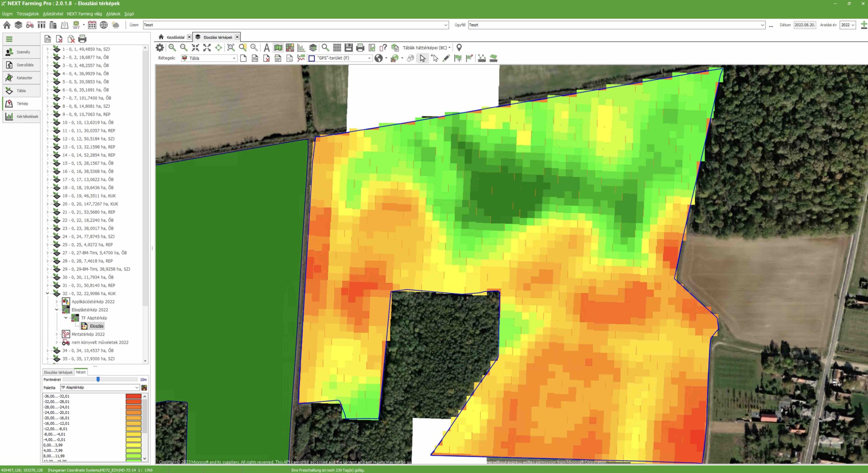Open the Törzsadatok menu

click(x=27, y=14)
